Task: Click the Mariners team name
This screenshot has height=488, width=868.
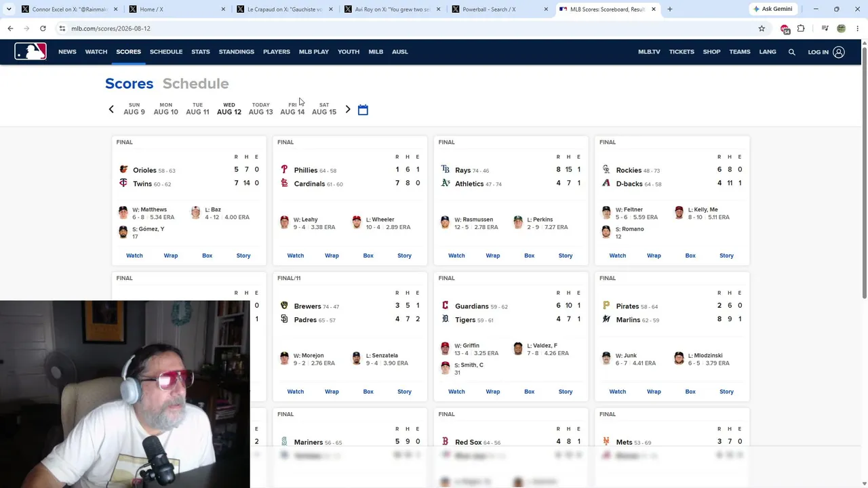Action: coord(309,443)
